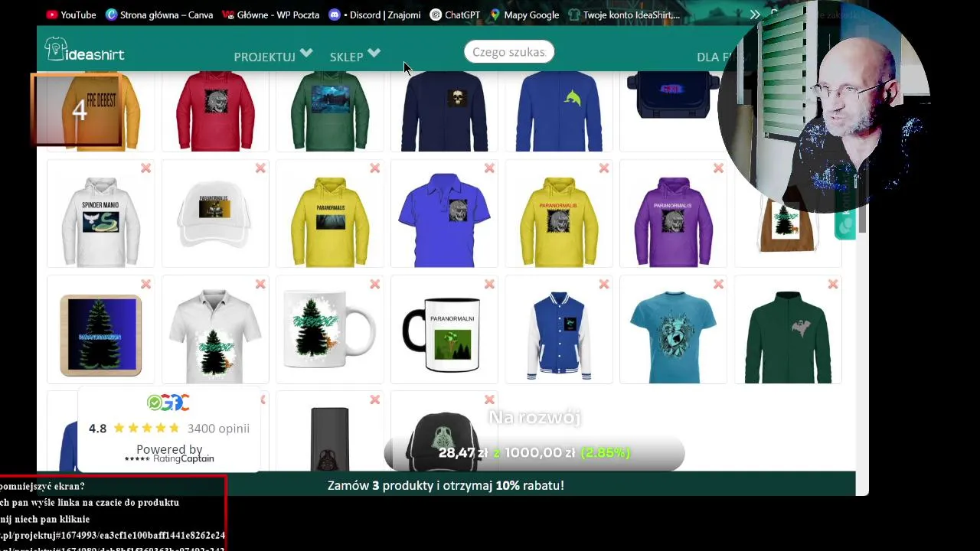This screenshot has width=980, height=551.
Task: Open the blue hoodie with dolphin
Action: pos(559,112)
